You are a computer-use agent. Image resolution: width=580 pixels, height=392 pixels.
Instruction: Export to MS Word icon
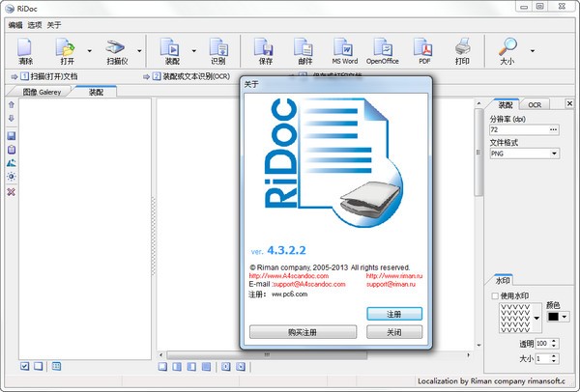coord(344,48)
